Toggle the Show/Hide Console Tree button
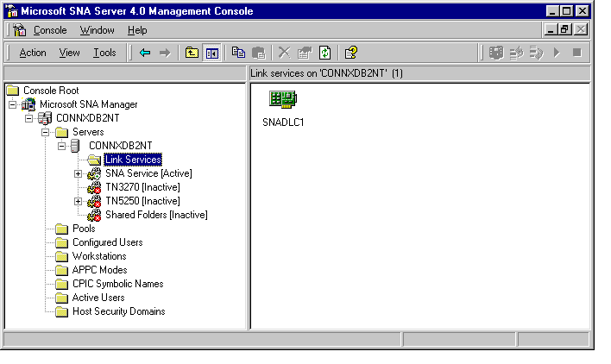Screen dimensions: 611x364 pyautogui.click(x=211, y=53)
